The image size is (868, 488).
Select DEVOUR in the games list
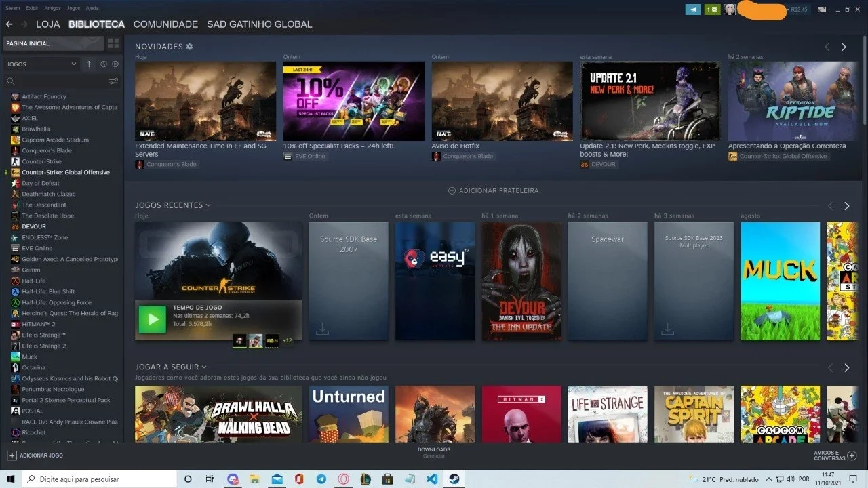(x=34, y=226)
